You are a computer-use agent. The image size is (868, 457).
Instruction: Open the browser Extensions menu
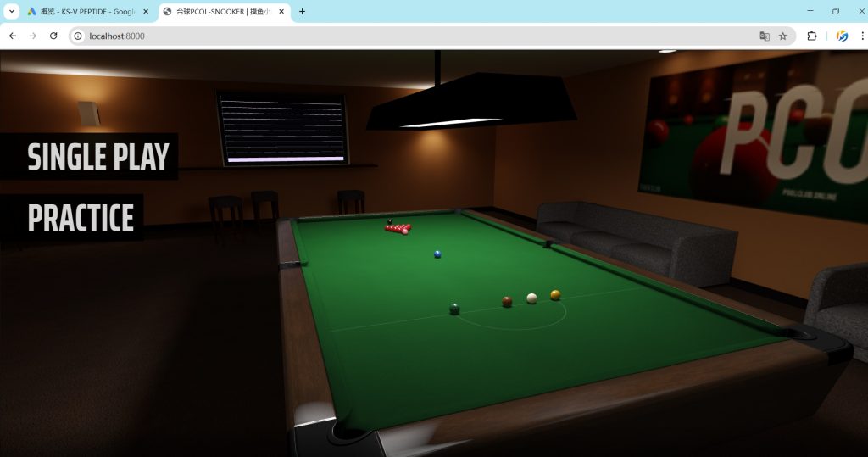[x=811, y=36]
